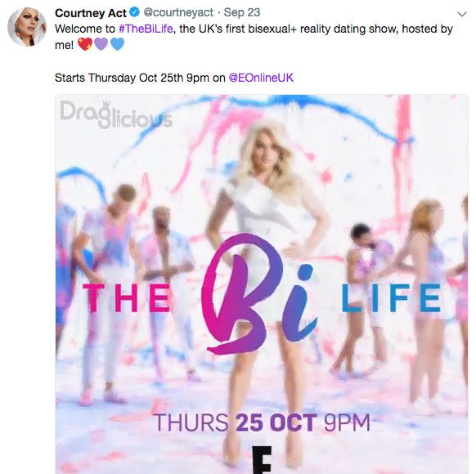The image size is (476, 474).
Task: Click the THURS 25 OCT 9PM caption
Action: click(263, 423)
